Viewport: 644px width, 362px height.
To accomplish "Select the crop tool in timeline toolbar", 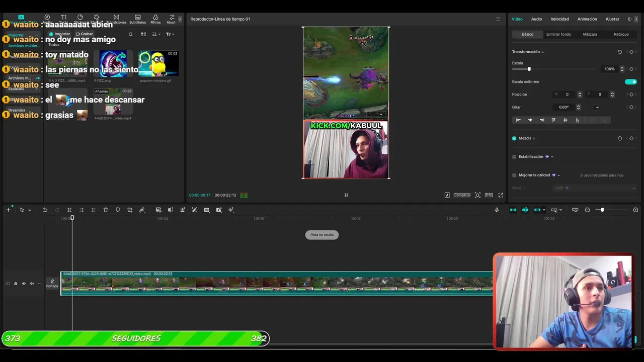I will [x=130, y=210].
